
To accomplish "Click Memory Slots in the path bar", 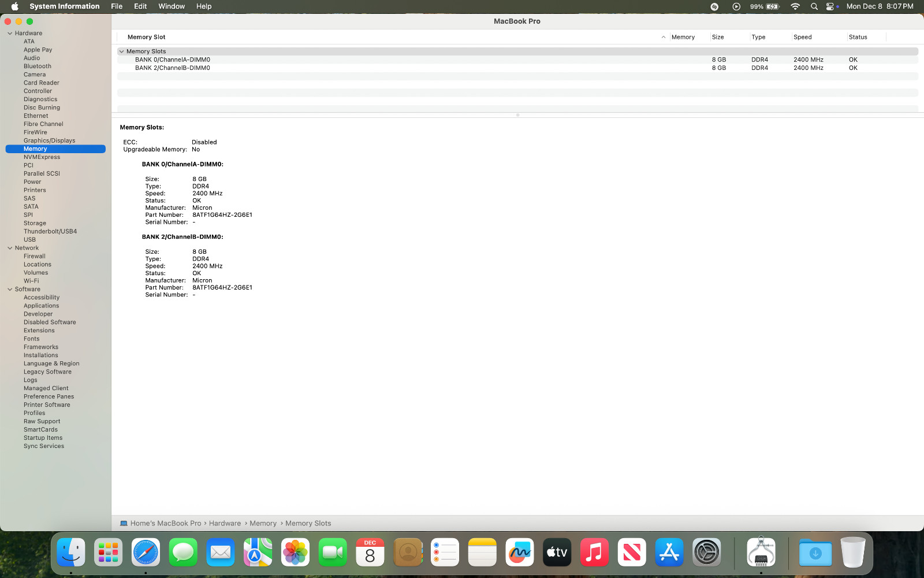I will click(x=308, y=524).
